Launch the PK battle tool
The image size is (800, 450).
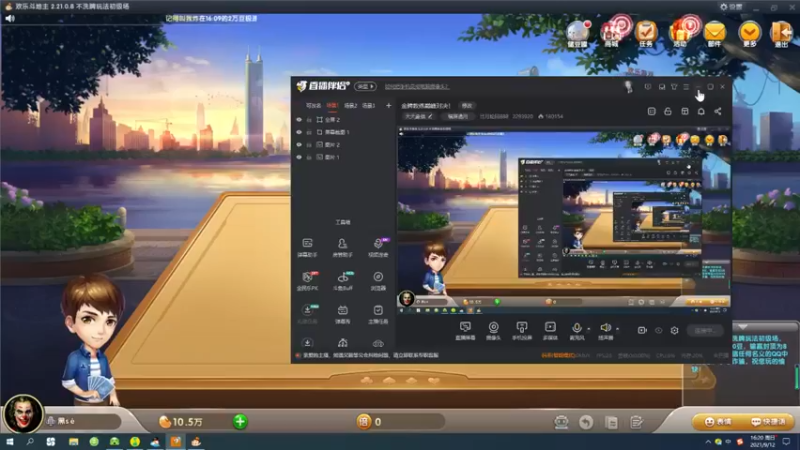[307, 281]
